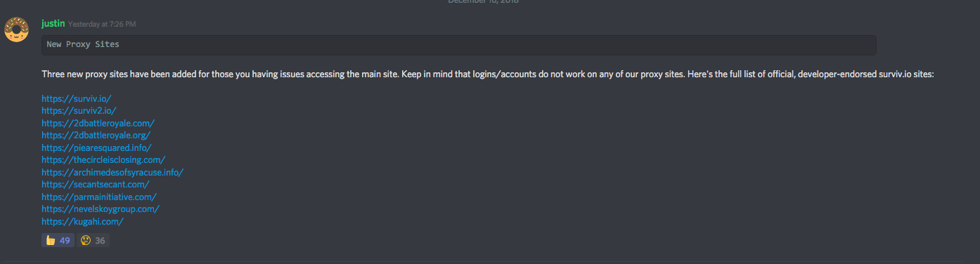
Task: Click the message paragraph about proxy sites
Action: pos(487,74)
